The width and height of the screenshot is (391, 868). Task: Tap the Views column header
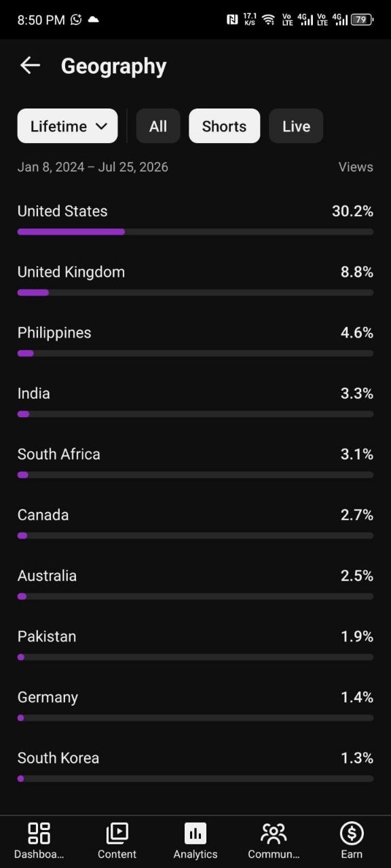tap(356, 167)
